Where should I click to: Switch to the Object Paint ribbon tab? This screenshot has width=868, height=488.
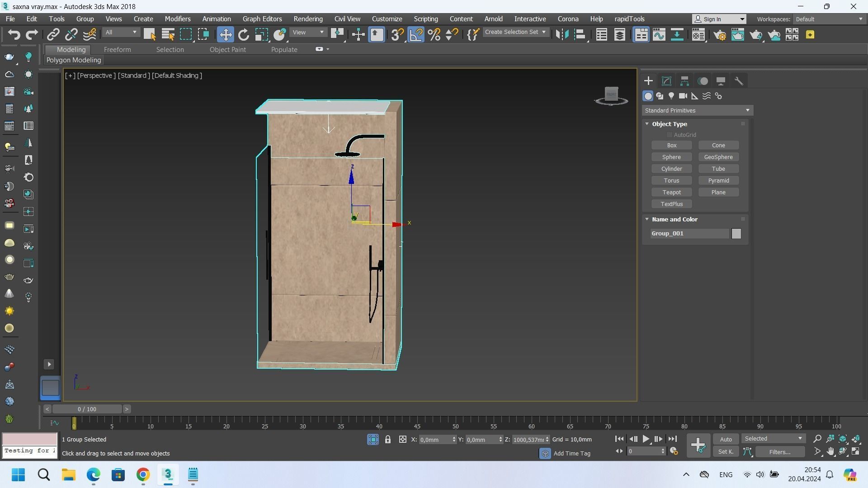coord(227,50)
